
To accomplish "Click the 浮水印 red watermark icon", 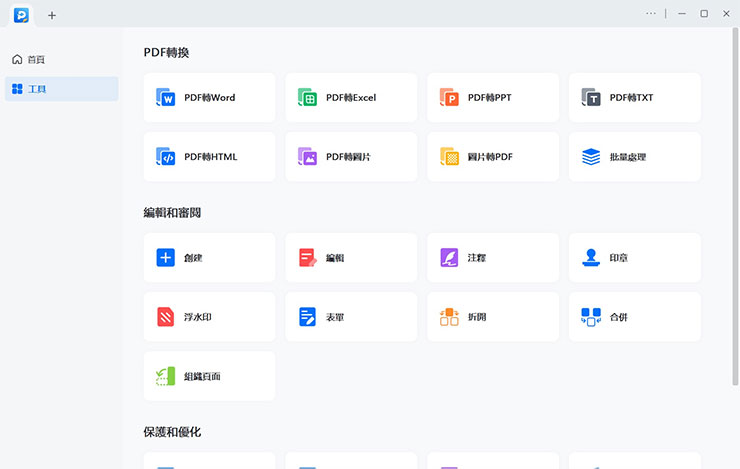I will 166,317.
